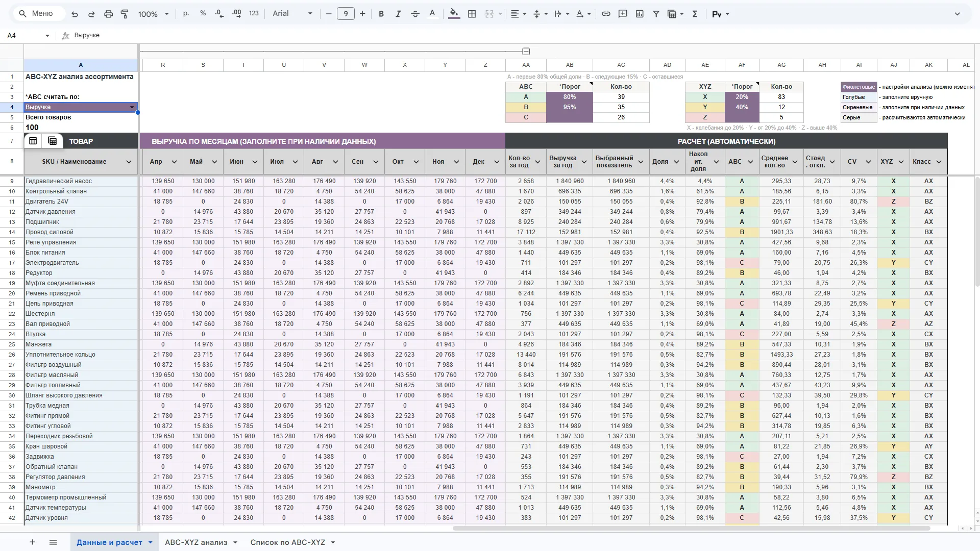Open the text rotation options

583,14
